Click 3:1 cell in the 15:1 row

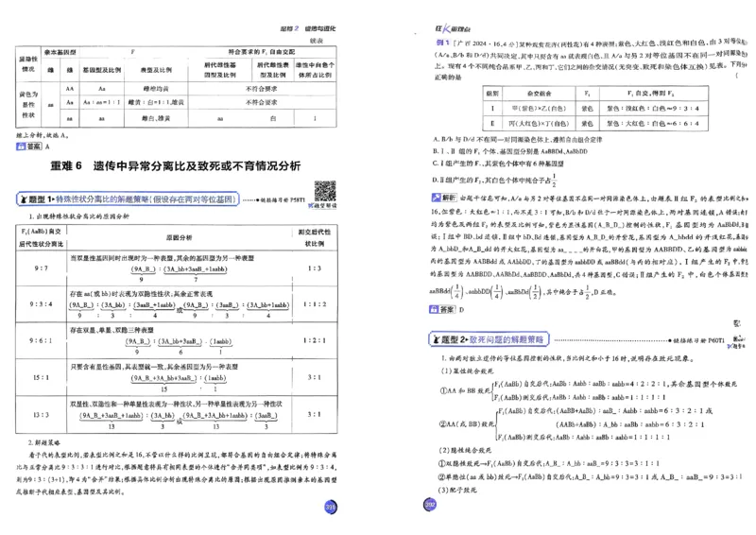pos(315,377)
